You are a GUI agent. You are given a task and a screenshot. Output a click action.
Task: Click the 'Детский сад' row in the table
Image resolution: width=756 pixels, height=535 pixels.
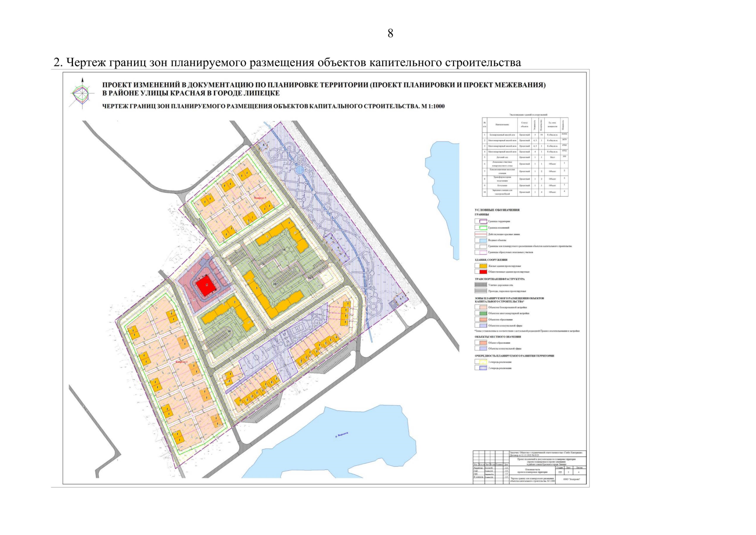coord(503,157)
